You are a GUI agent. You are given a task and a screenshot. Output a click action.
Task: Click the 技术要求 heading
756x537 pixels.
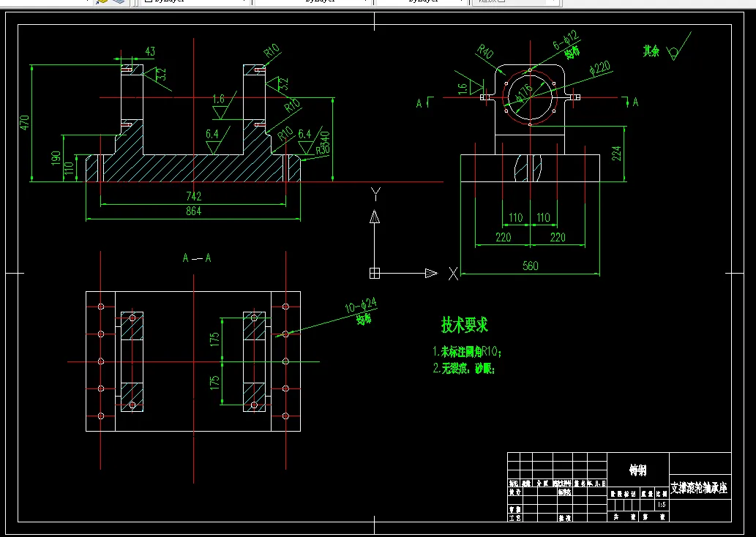click(x=465, y=325)
